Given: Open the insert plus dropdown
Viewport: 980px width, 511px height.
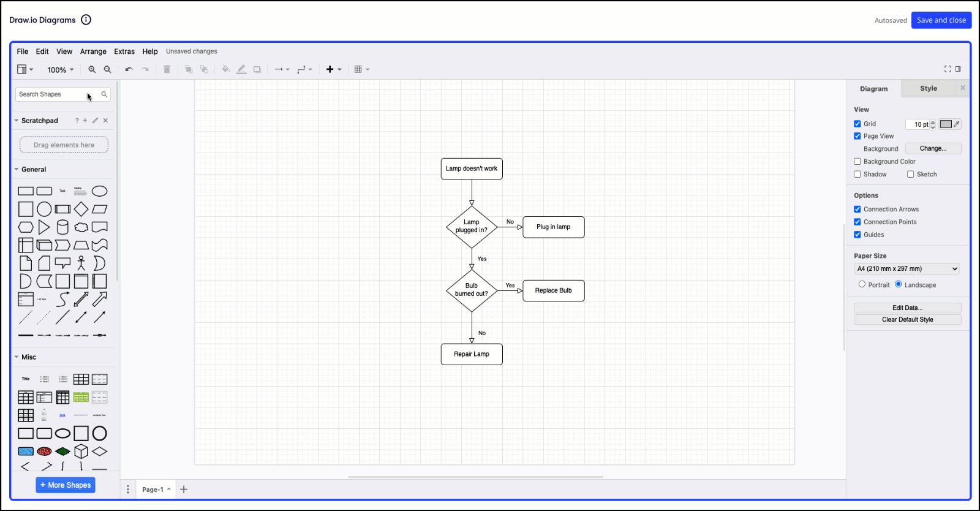Looking at the screenshot, I should click(334, 69).
